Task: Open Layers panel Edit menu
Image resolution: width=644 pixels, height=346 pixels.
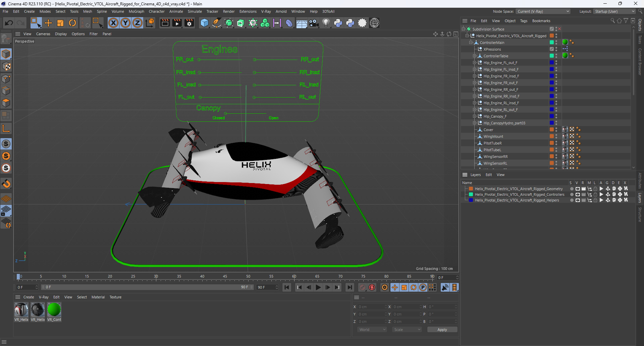Action: click(x=489, y=175)
